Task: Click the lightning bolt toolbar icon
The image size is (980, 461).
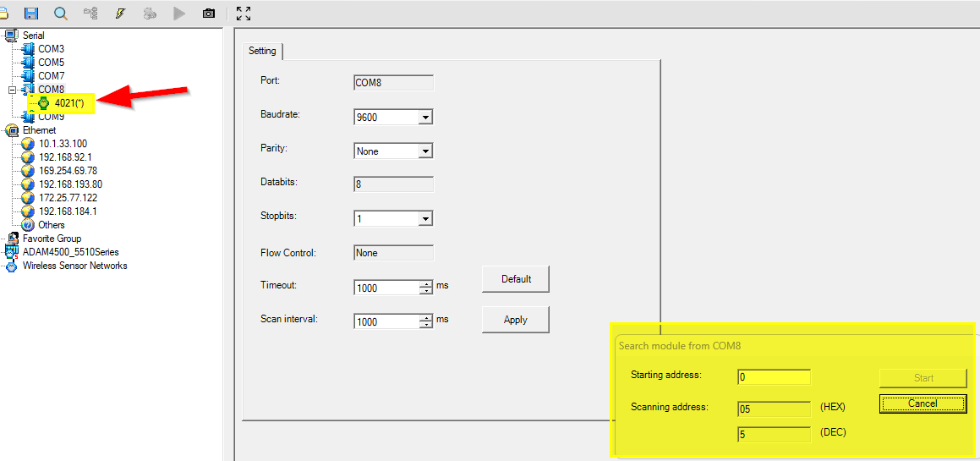Action: pyautogui.click(x=121, y=14)
